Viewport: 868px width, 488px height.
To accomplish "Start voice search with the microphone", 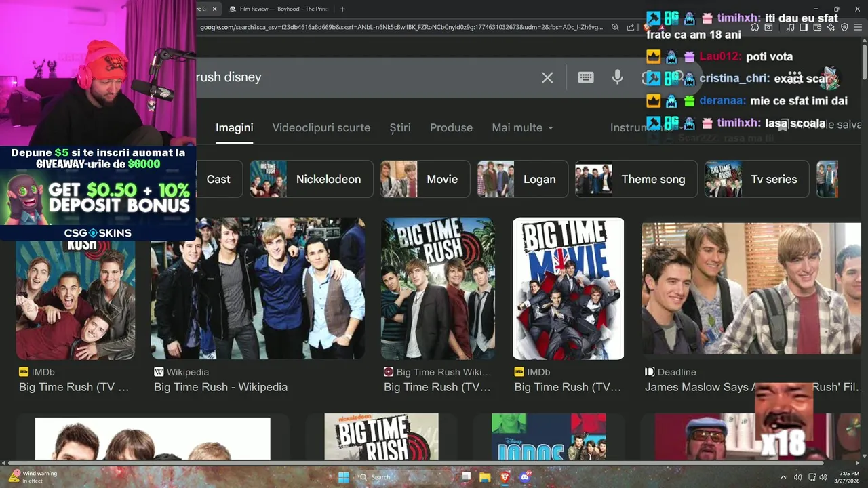I will pos(617,77).
